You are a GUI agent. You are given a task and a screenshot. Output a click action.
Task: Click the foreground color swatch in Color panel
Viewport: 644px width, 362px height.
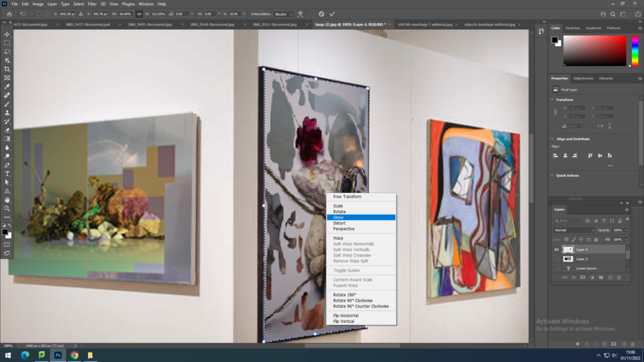[x=555, y=40]
